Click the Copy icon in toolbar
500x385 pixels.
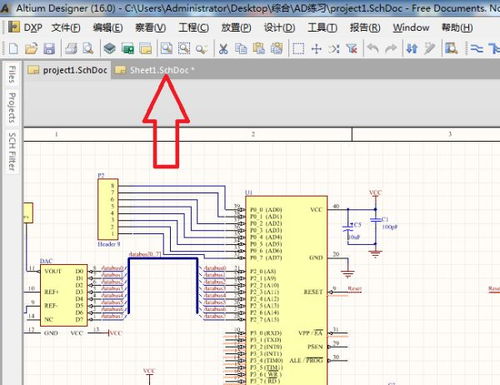click(x=241, y=49)
